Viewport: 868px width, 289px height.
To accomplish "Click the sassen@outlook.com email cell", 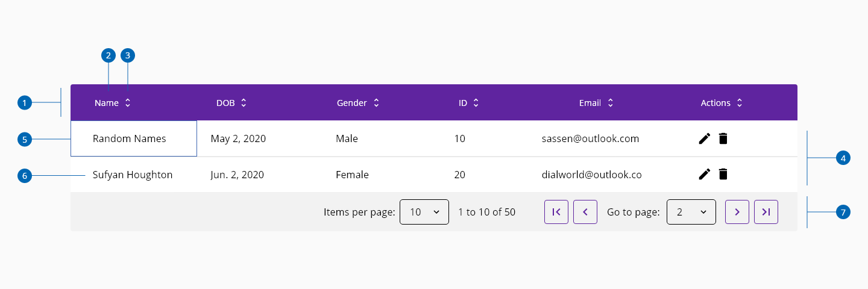I will coord(590,138).
